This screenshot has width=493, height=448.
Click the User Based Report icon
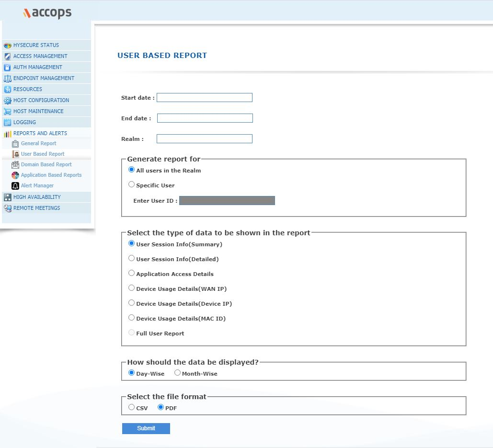click(15, 154)
